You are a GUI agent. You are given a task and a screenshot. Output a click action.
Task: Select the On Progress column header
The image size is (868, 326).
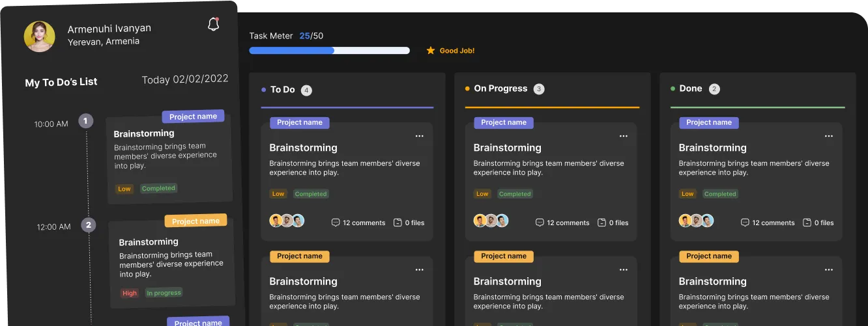(500, 88)
